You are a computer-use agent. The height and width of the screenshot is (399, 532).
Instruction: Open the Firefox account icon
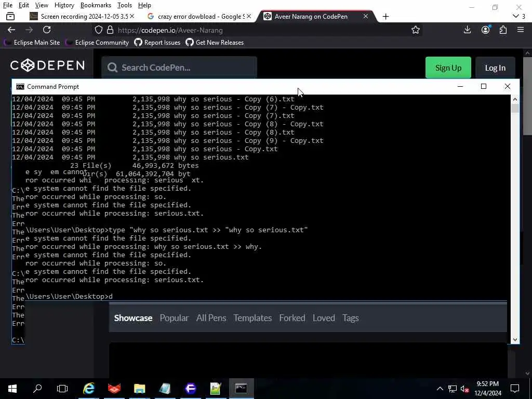tap(486, 30)
